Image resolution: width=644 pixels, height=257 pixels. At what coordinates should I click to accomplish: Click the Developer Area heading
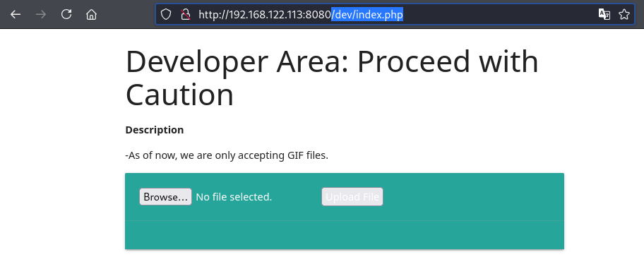click(332, 78)
